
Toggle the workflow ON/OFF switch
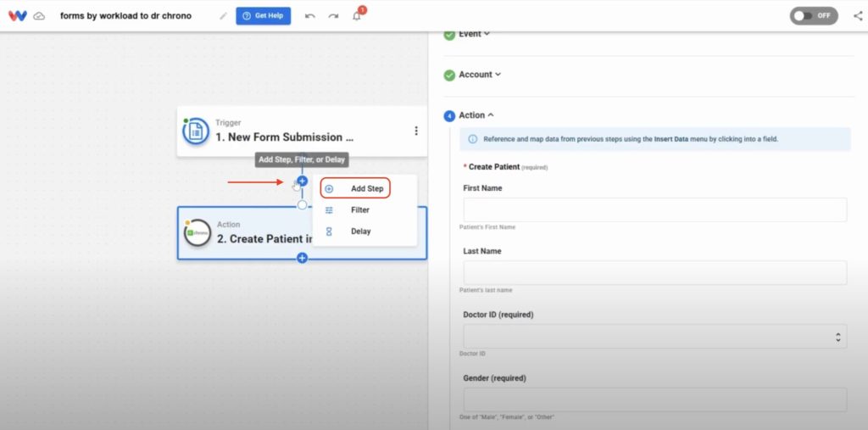(x=814, y=15)
